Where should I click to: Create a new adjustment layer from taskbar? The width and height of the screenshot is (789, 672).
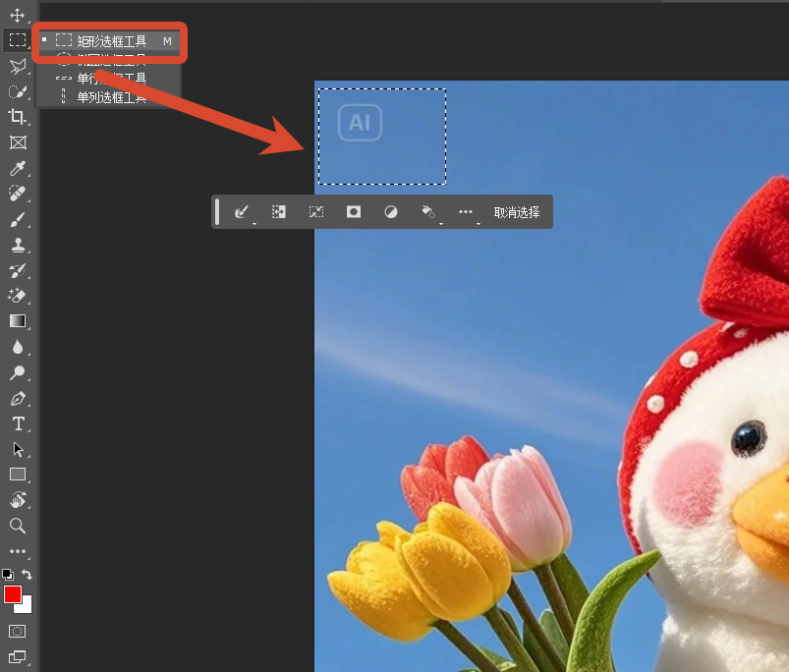tap(391, 212)
